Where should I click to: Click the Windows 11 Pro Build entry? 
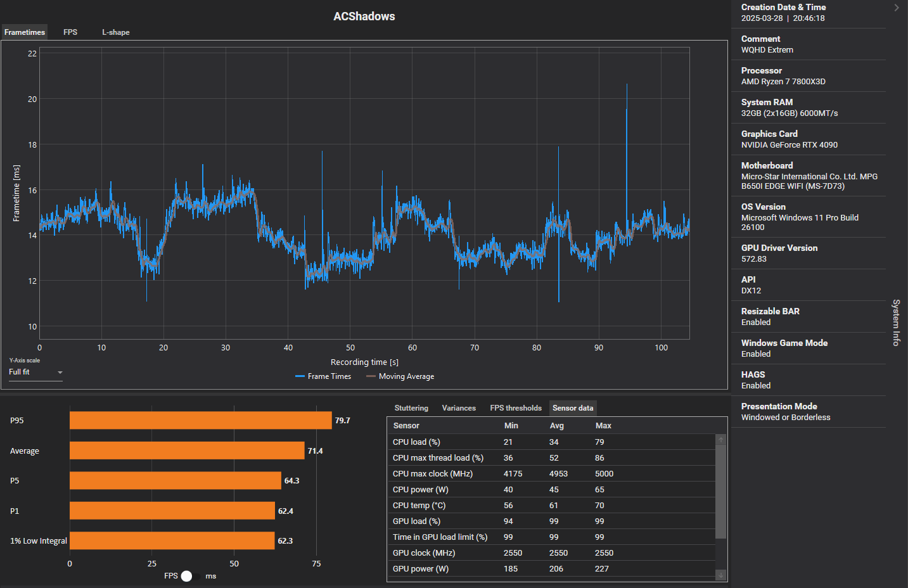pos(800,222)
